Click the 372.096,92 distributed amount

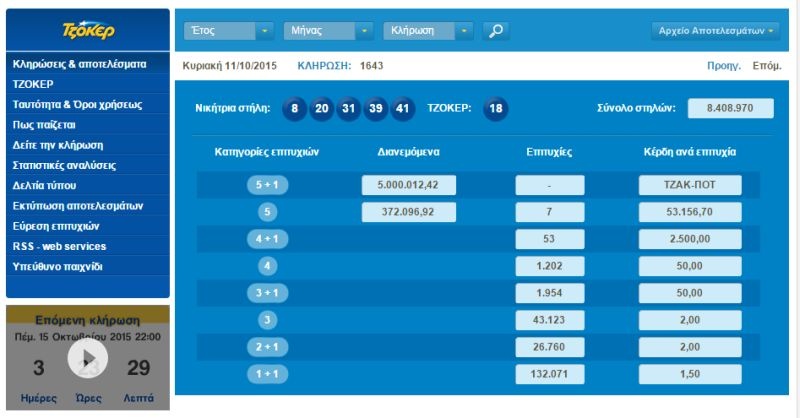(409, 212)
